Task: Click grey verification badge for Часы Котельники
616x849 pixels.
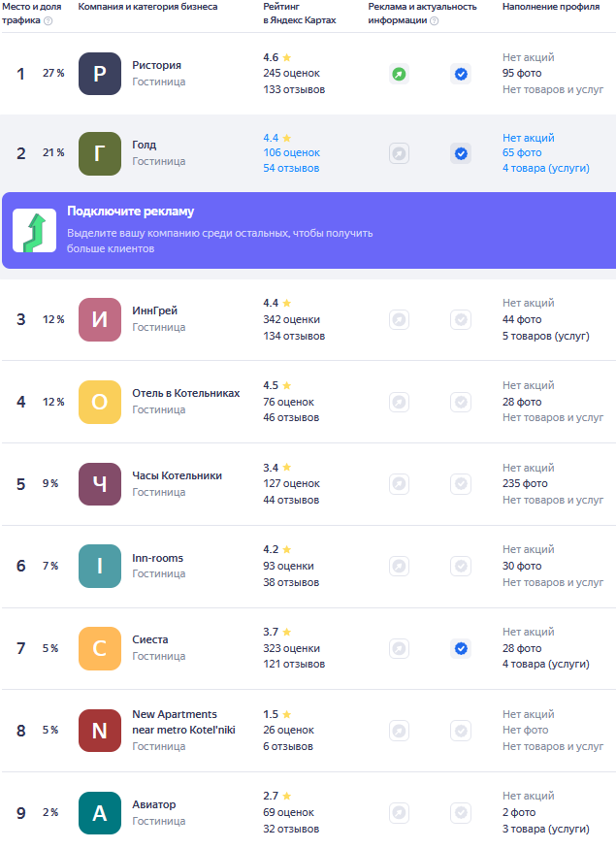Action: tap(461, 483)
